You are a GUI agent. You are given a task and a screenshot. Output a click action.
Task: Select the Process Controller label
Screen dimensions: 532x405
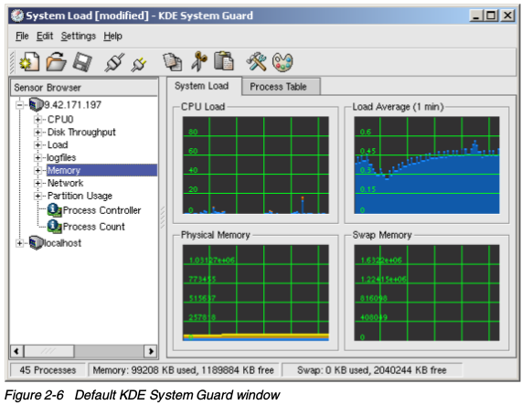[101, 210]
